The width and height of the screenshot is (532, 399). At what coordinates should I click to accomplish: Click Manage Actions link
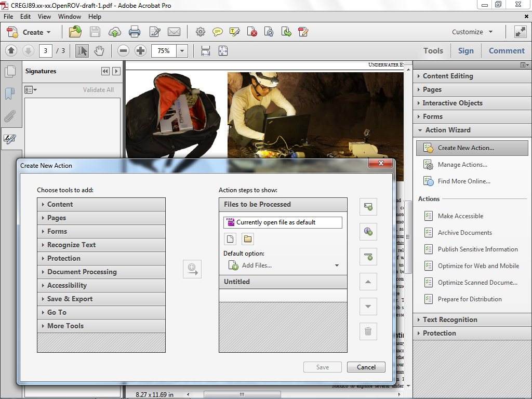coord(462,165)
